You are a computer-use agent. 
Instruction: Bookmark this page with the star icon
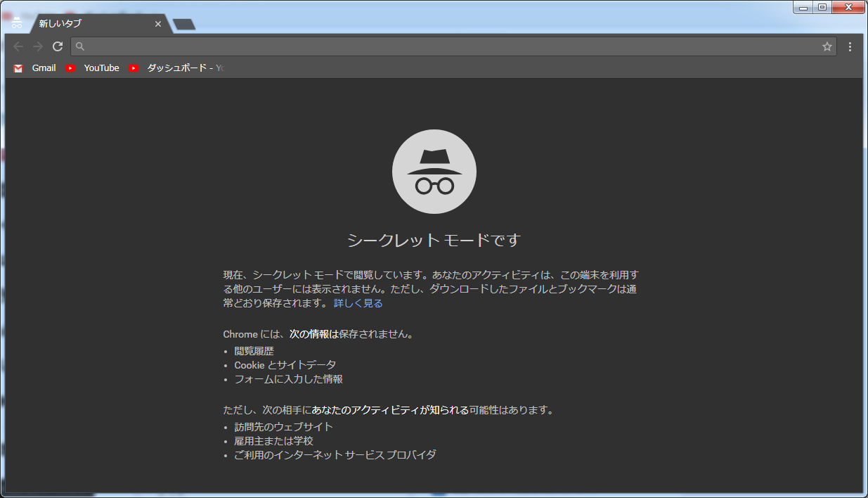[x=827, y=46]
